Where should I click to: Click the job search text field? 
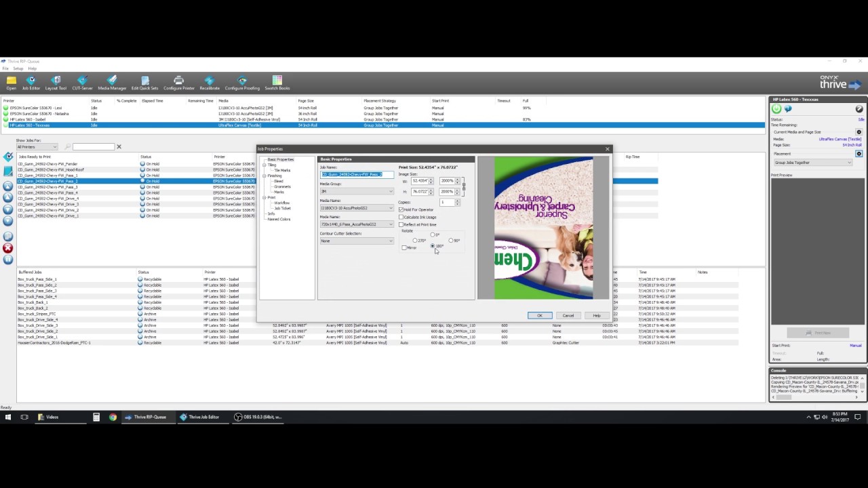click(94, 146)
